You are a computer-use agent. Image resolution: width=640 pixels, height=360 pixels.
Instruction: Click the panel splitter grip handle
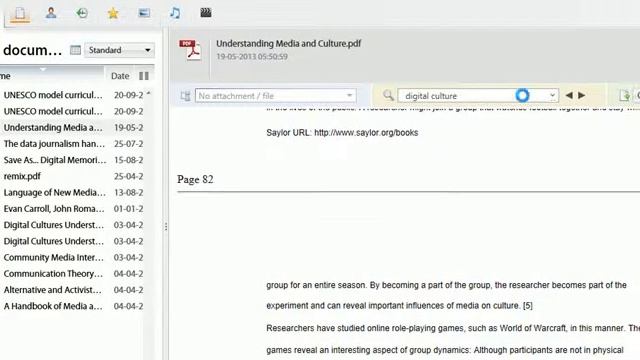[166, 227]
